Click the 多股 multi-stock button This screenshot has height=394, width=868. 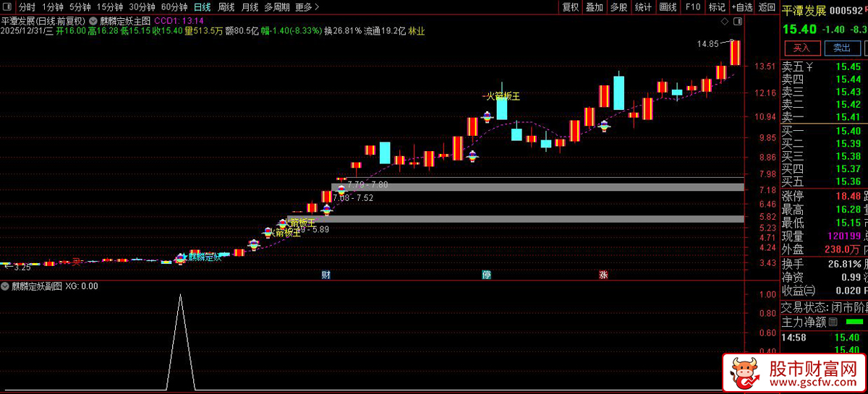618,7
